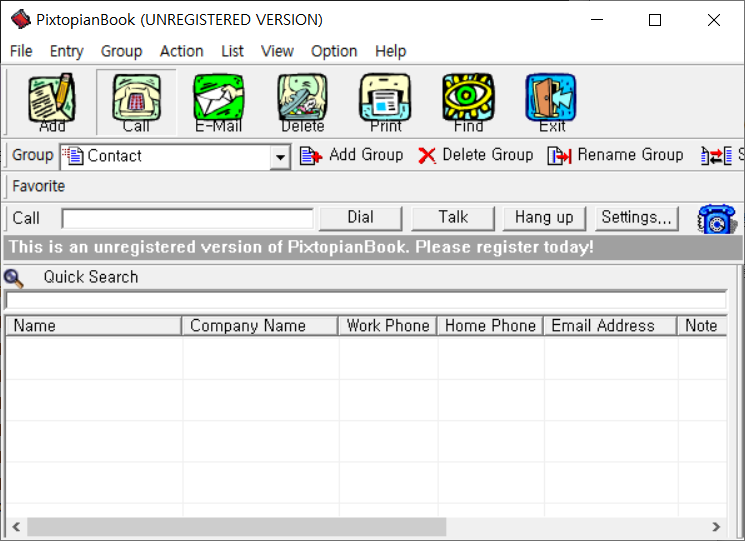Click the Delete trash toolbar icon
Screen dimensions: 745x541
pyautogui.click(x=303, y=102)
